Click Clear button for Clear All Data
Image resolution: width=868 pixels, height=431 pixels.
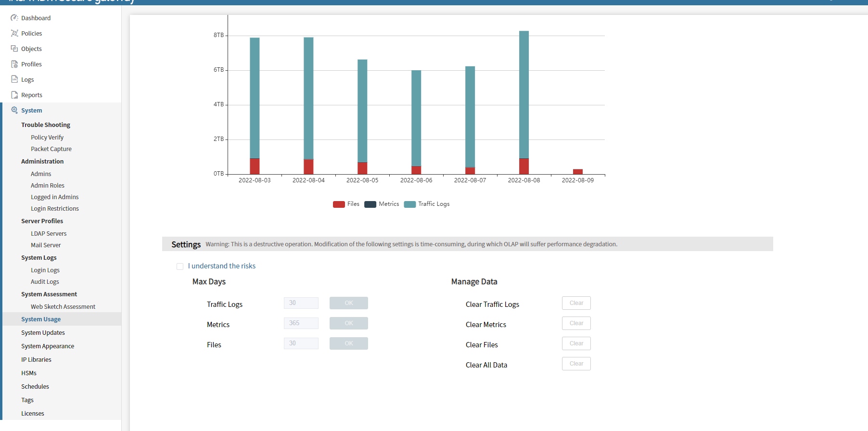pos(576,364)
